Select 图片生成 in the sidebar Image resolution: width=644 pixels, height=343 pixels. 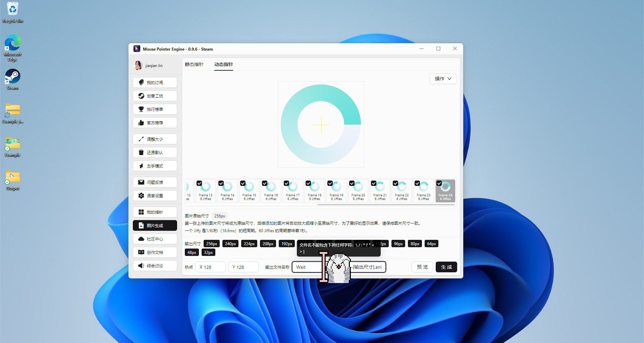tap(155, 225)
